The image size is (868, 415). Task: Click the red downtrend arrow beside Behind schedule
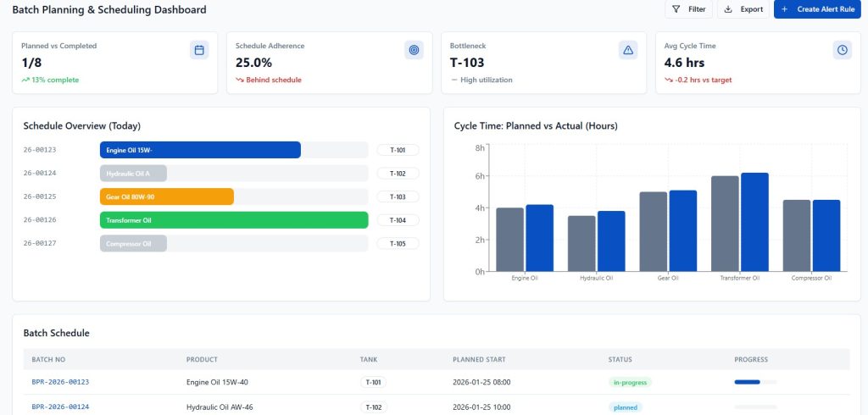point(240,80)
